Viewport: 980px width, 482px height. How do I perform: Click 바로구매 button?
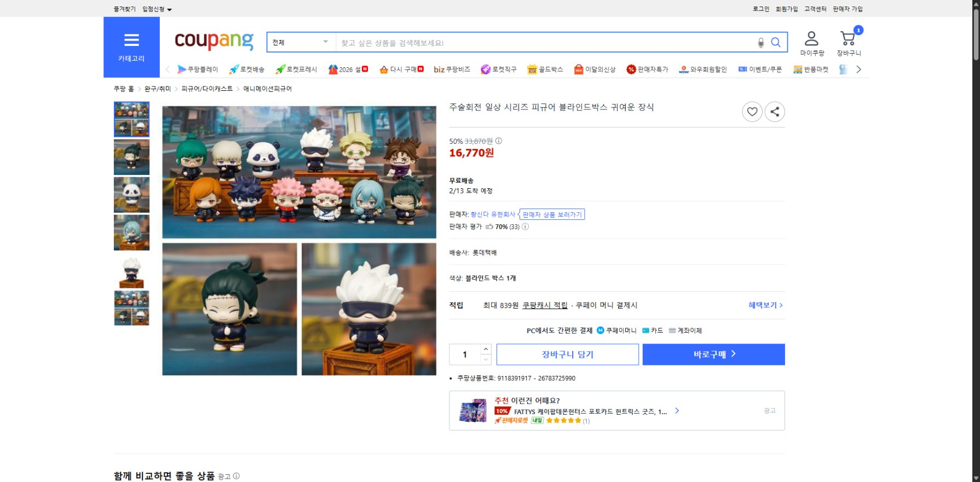click(x=714, y=355)
